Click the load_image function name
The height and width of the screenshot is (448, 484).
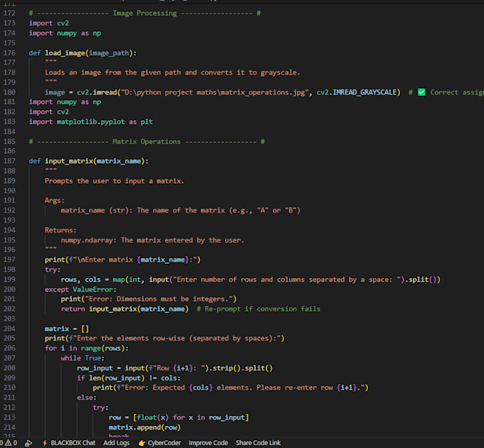point(65,53)
